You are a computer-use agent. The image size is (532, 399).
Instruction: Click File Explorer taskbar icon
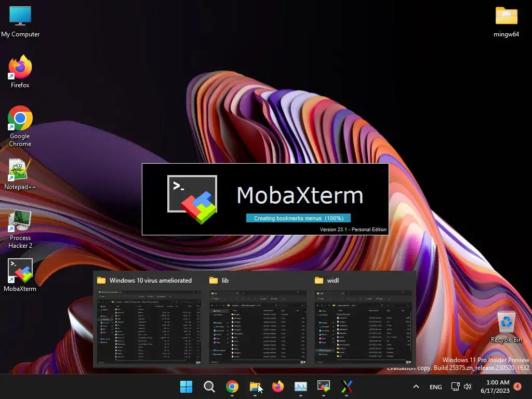point(255,387)
